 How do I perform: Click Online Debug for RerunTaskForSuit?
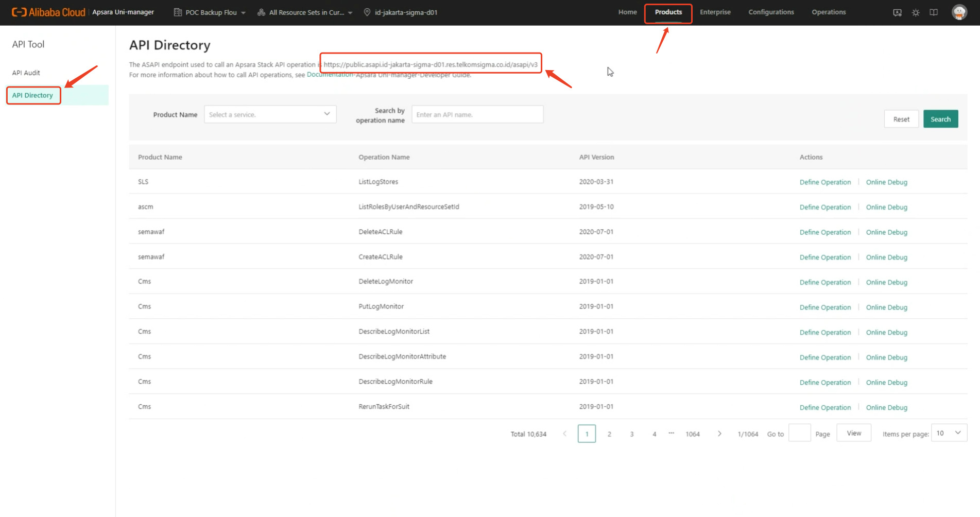click(x=886, y=407)
